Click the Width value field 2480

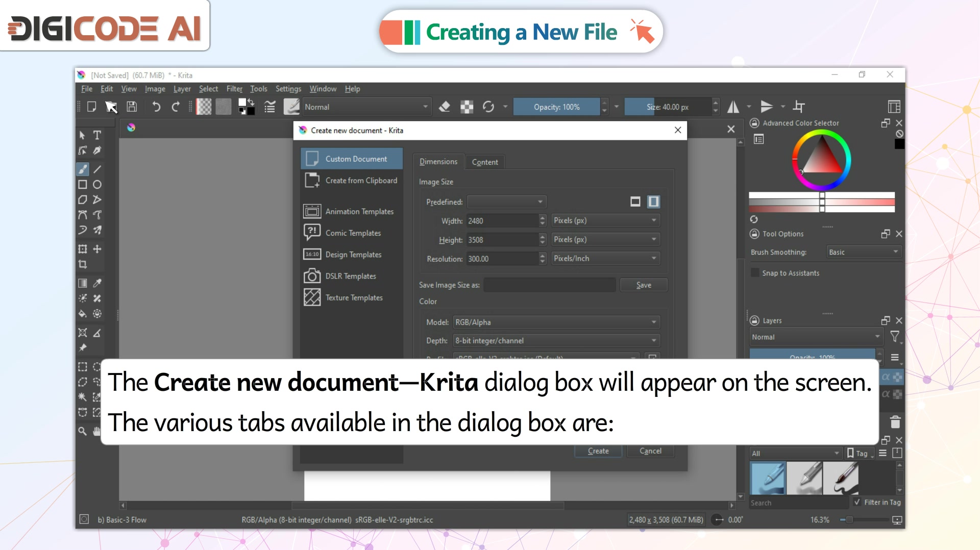(502, 221)
